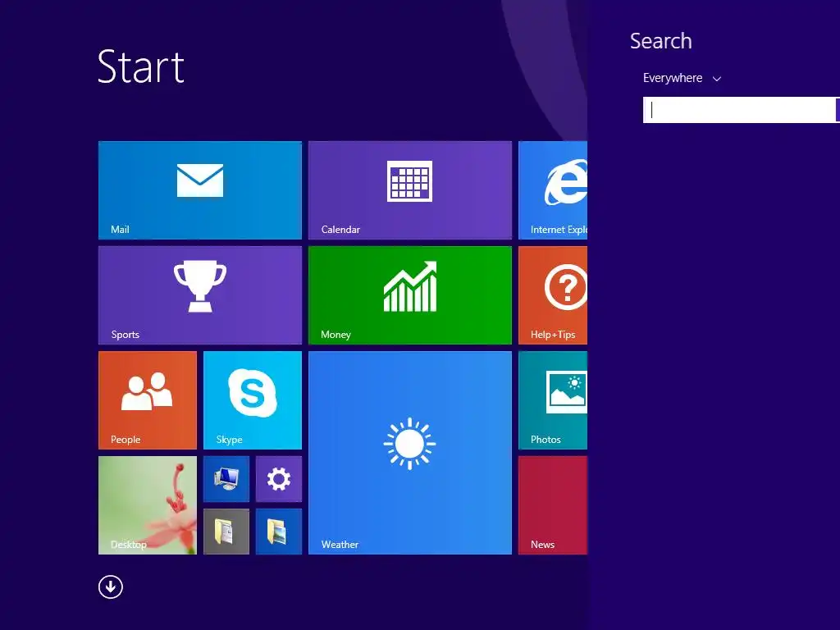Open the Sports trophy tile
This screenshot has width=840, height=630.
pyautogui.click(x=200, y=295)
